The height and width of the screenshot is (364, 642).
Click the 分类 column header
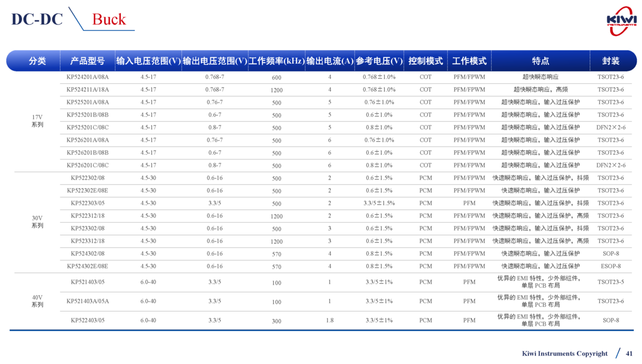37,61
